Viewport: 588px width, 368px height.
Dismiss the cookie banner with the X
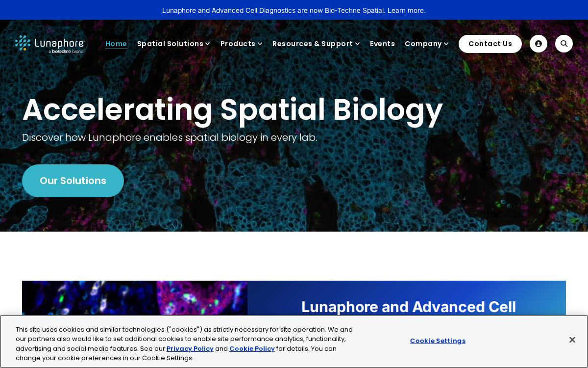tap(572, 340)
